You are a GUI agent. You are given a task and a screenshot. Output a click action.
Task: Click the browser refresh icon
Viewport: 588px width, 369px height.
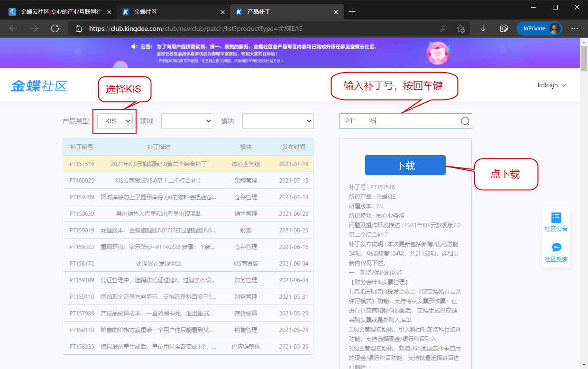55,28
